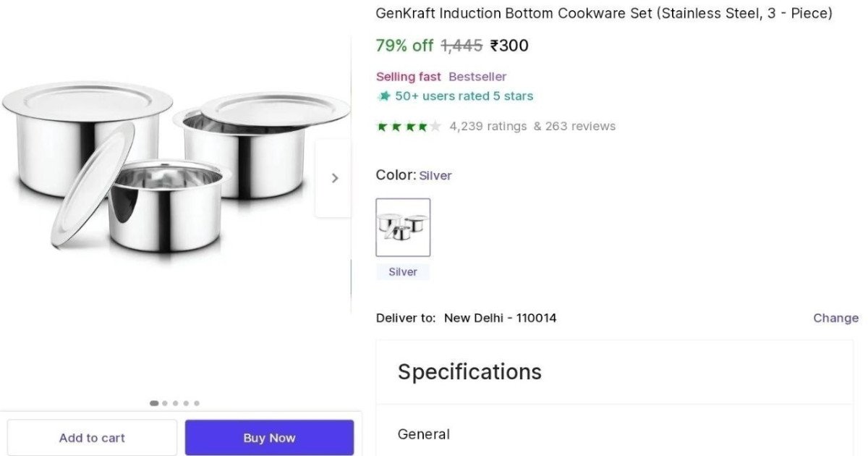This screenshot has width=868, height=456.
Task: Click the cookware product thumbnail under Color
Action: (403, 226)
